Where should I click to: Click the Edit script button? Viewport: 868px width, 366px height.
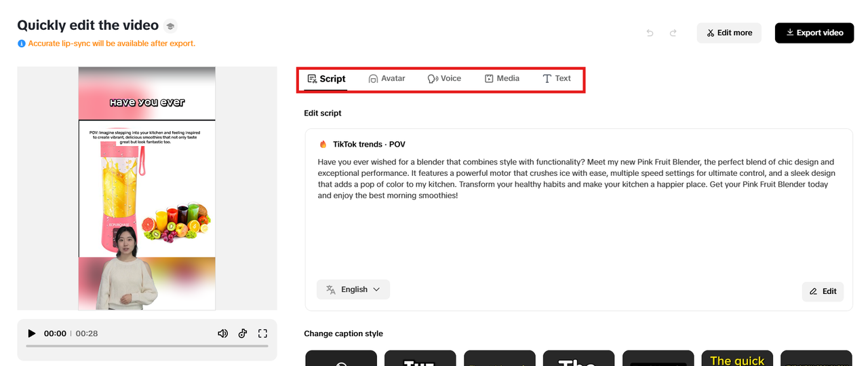click(x=823, y=291)
